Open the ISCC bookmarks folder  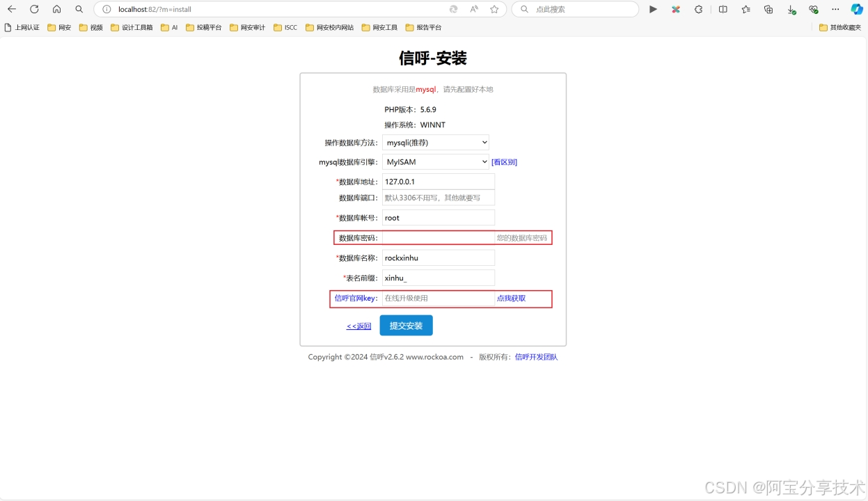pyautogui.click(x=285, y=28)
